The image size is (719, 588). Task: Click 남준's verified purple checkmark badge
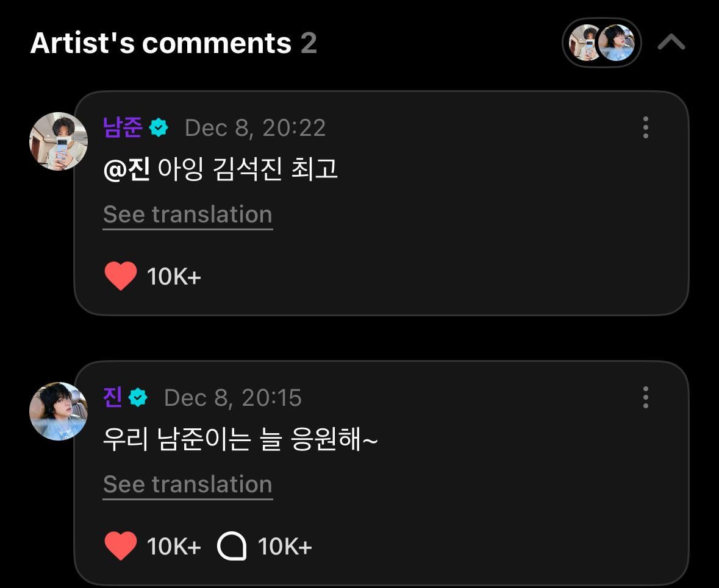pyautogui.click(x=159, y=128)
